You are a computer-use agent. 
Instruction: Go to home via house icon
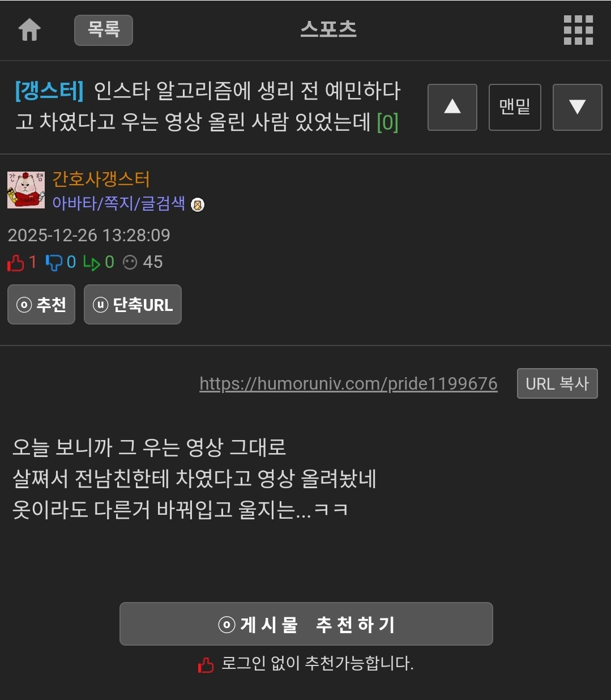(29, 30)
